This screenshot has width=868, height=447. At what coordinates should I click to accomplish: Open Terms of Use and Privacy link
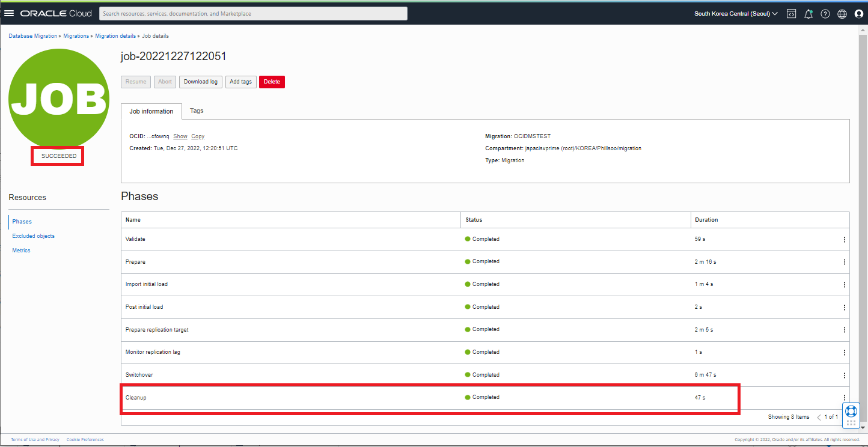(35, 440)
